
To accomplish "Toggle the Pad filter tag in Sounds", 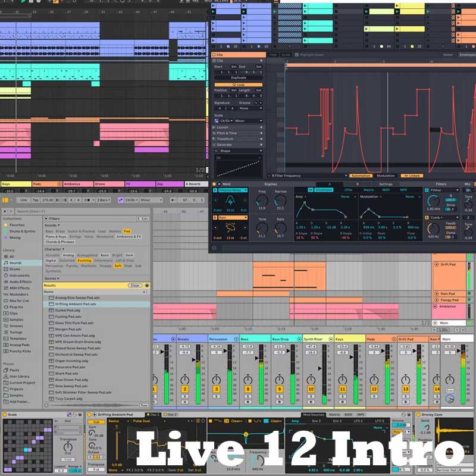I will coord(127,231).
